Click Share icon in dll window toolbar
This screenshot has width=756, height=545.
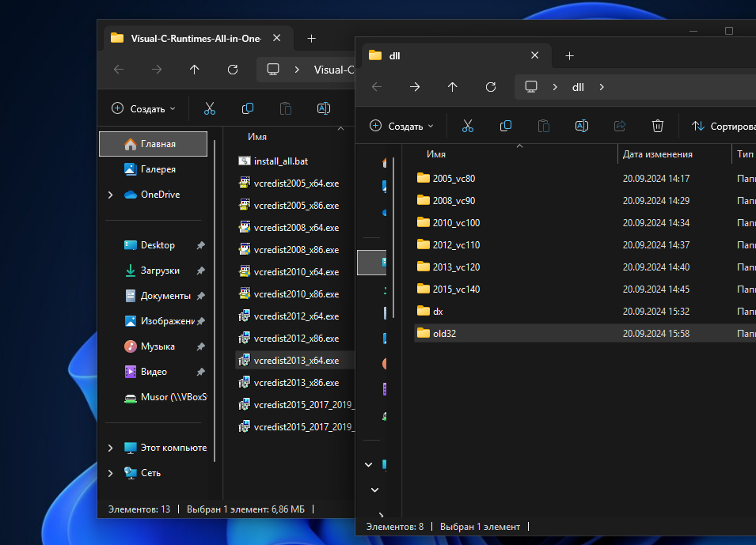click(x=620, y=127)
